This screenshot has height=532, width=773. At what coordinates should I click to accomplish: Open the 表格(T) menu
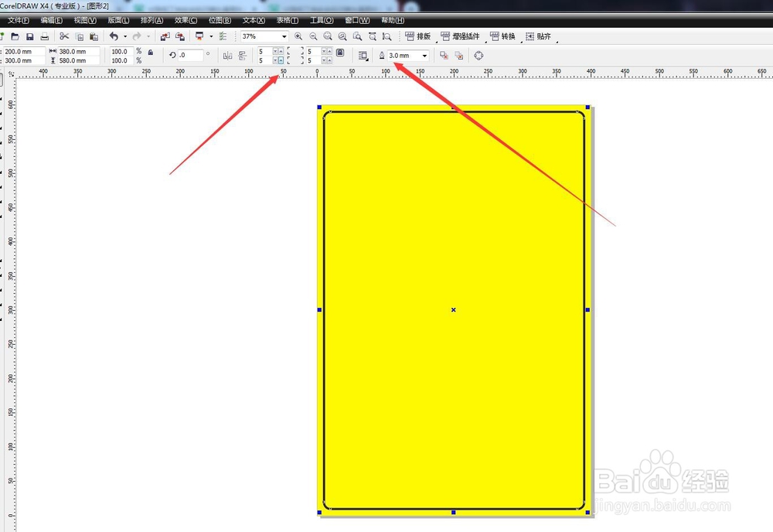tap(288, 20)
